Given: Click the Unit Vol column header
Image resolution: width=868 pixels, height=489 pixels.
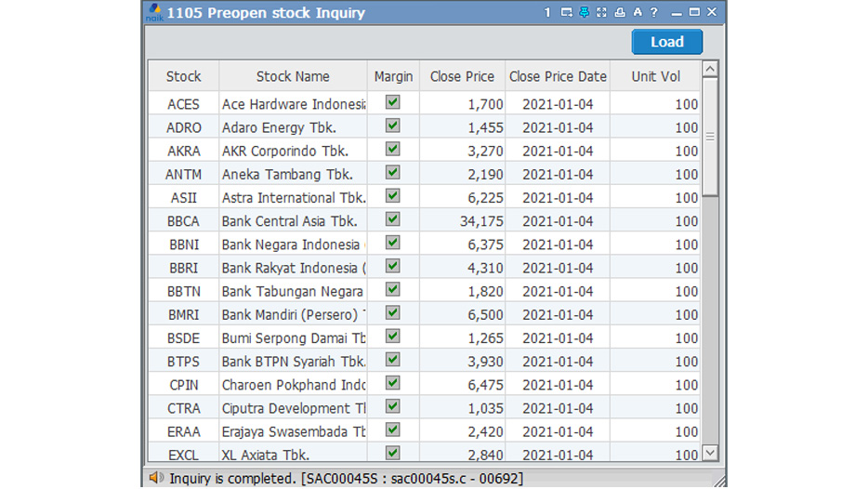Looking at the screenshot, I should click(655, 76).
